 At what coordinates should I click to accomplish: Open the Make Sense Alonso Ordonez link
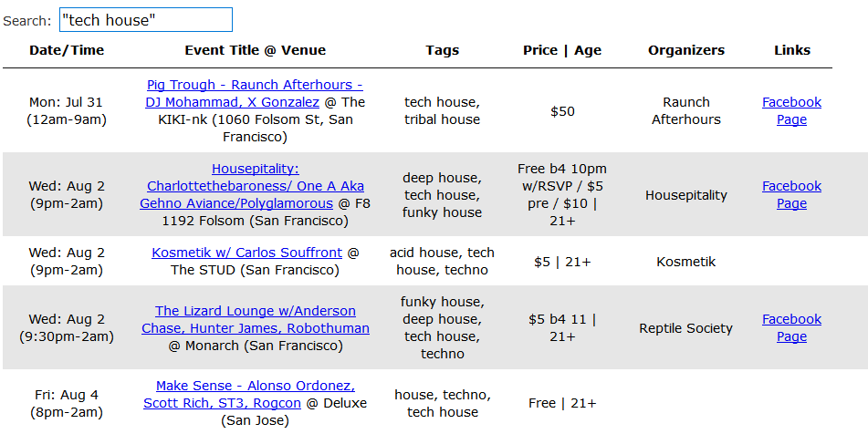pos(255,386)
